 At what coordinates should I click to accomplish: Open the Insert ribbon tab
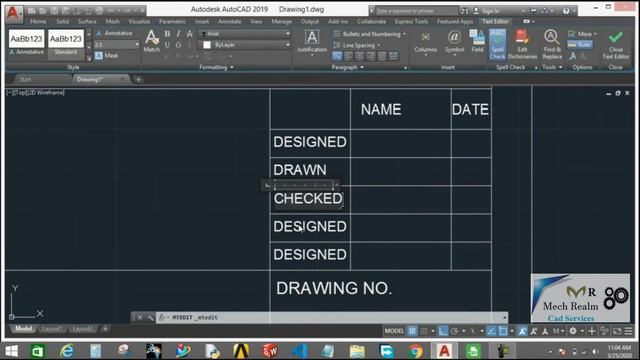coord(202,21)
